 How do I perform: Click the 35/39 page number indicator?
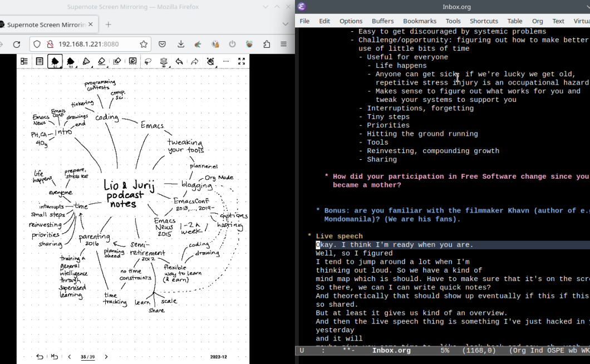point(87,357)
